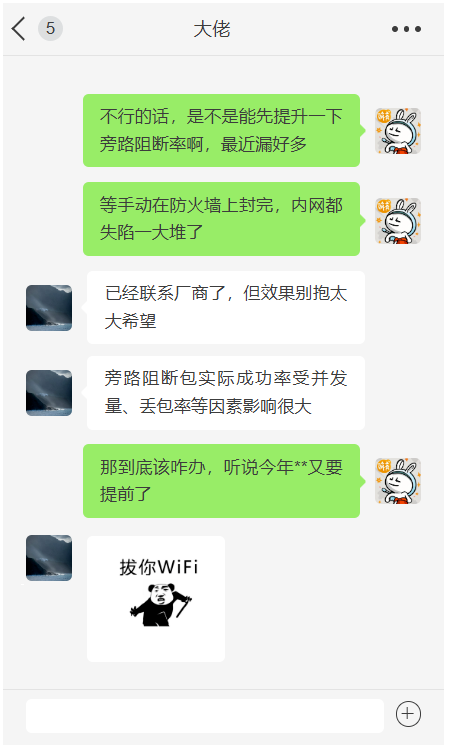Tap rabbit avatar next to 那到底该咋办 message
Screen dimensions: 449x747
[398, 481]
